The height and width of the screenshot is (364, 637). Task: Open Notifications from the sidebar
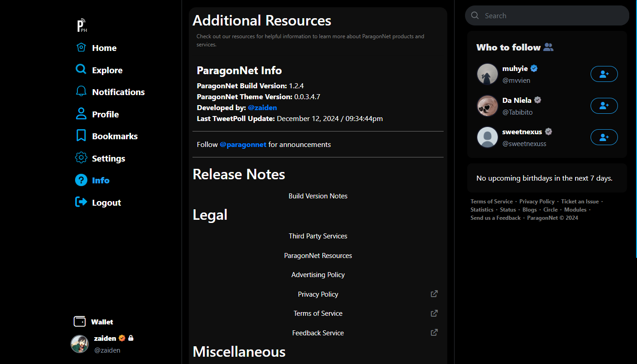pos(118,92)
